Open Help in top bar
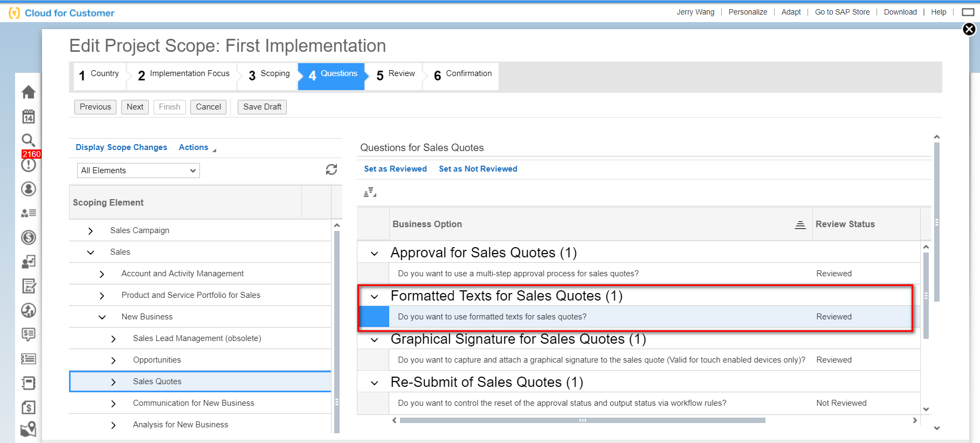This screenshot has width=980, height=443. 938,12
